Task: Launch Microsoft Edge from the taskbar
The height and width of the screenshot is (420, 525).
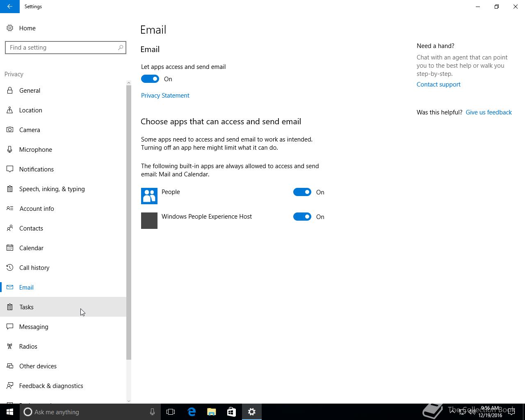Action: [192, 412]
